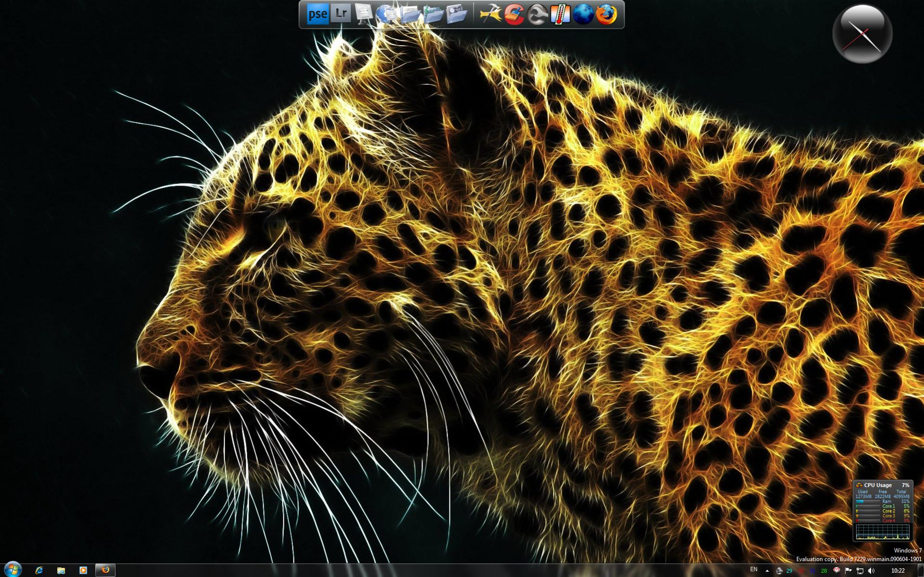
Task: Click the 1273MB used memory value
Action: (x=863, y=497)
